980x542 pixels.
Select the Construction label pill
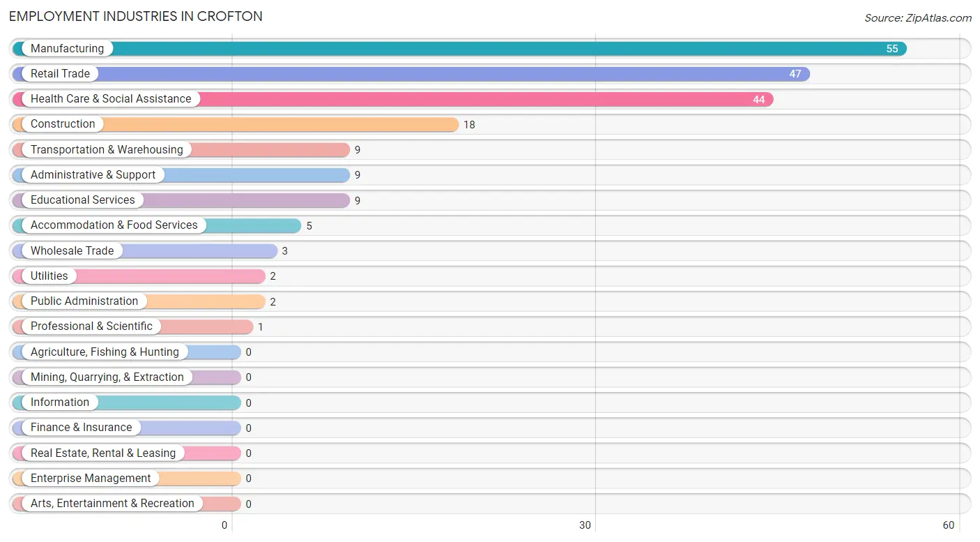point(63,124)
